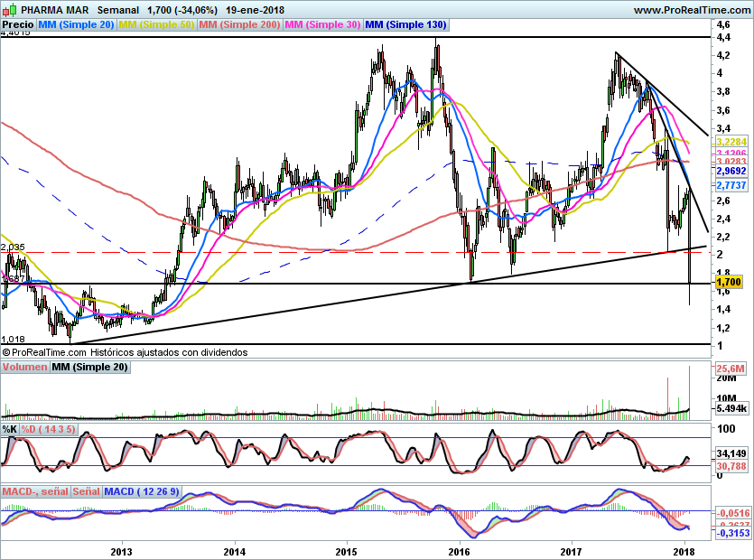Click the PHARMA MAR ticker name

click(52, 9)
